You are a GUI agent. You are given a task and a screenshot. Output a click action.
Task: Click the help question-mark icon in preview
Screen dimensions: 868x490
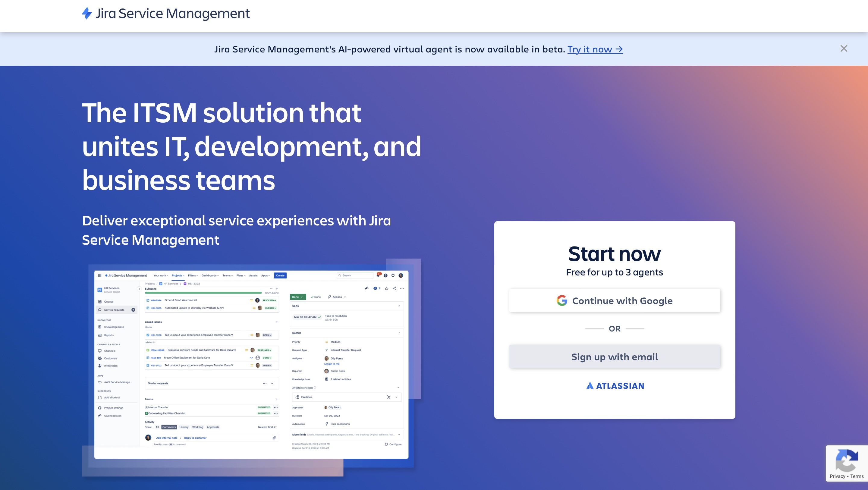[x=385, y=275]
